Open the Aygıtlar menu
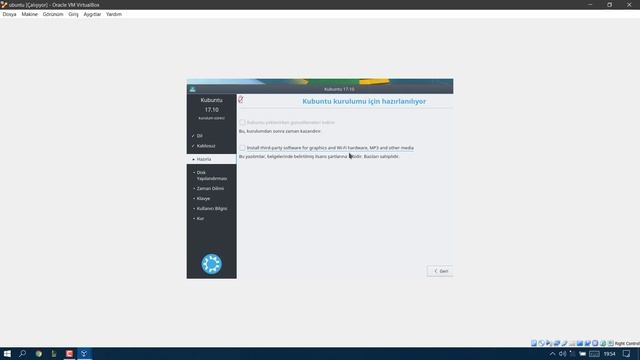Viewport: 640px width, 360px height. click(x=92, y=14)
